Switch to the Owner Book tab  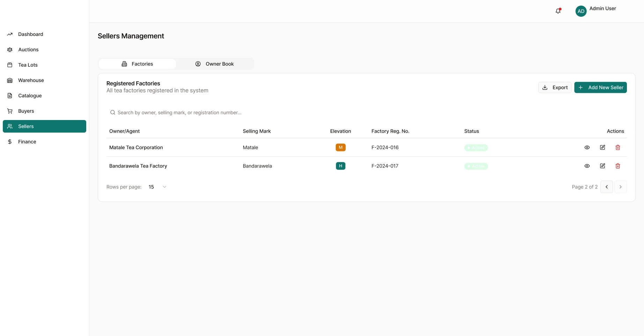[x=214, y=64]
